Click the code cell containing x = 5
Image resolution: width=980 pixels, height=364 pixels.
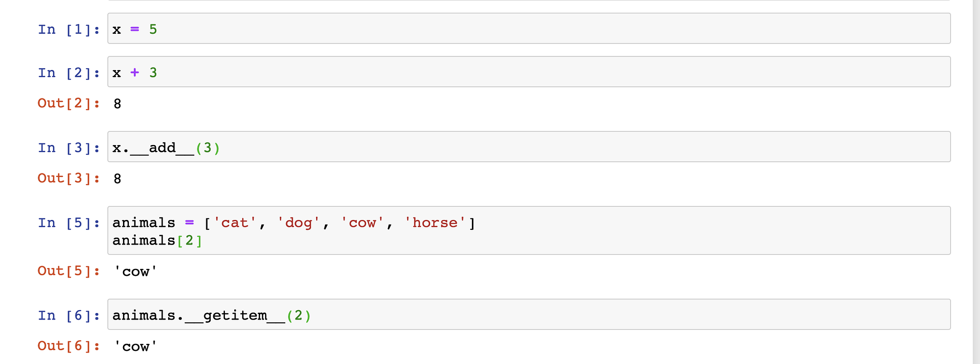click(529, 28)
